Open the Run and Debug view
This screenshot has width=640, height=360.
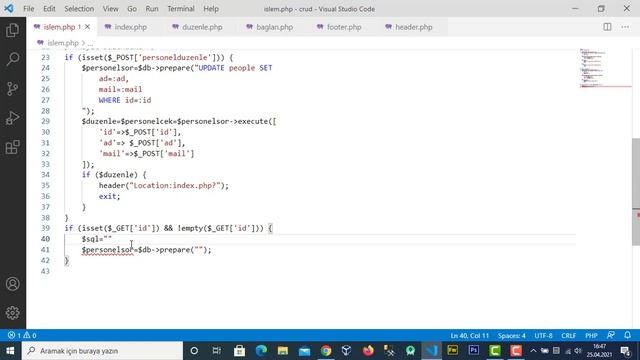click(x=13, y=118)
